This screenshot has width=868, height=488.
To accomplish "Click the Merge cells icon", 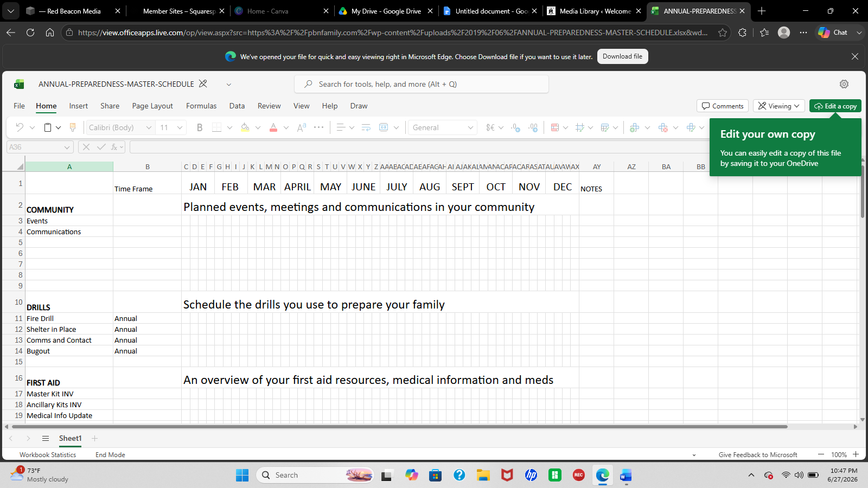I will click(384, 127).
